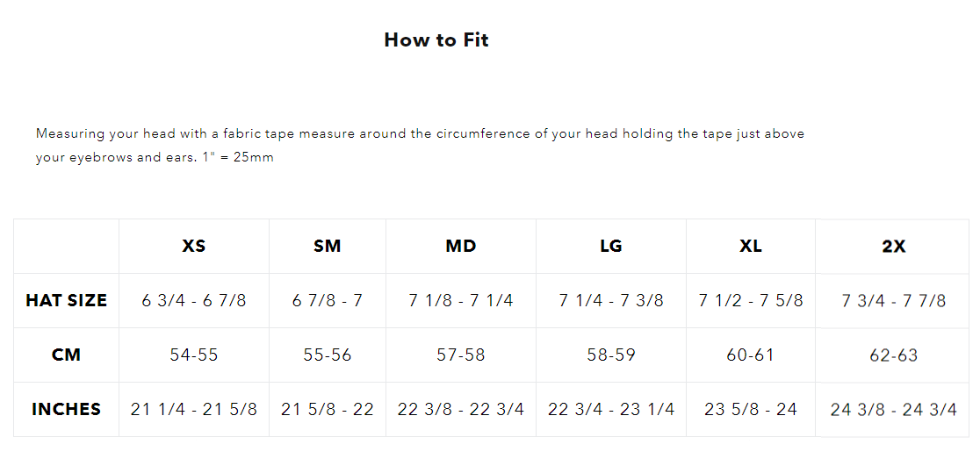Click the How to Fit heading
The image size is (980, 466).
pos(436,39)
